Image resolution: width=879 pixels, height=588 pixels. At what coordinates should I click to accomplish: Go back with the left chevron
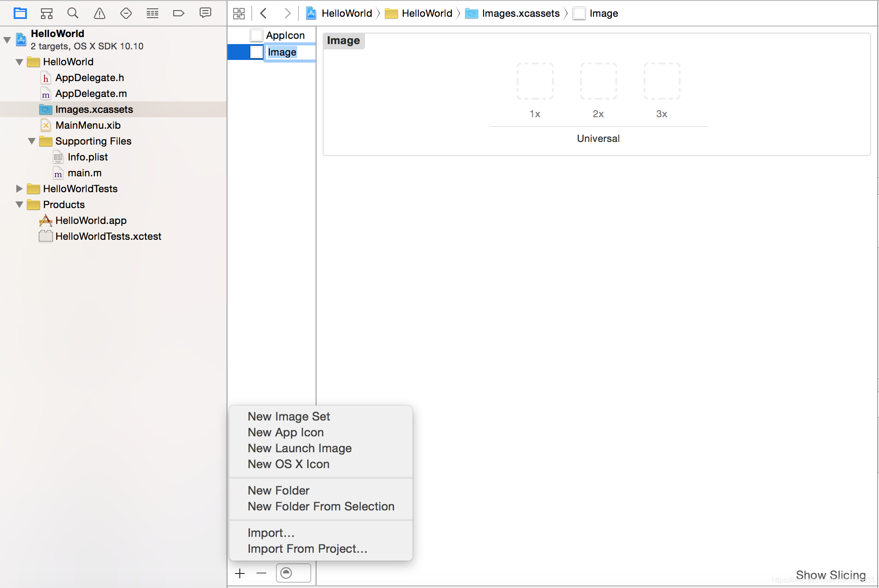pyautogui.click(x=264, y=13)
